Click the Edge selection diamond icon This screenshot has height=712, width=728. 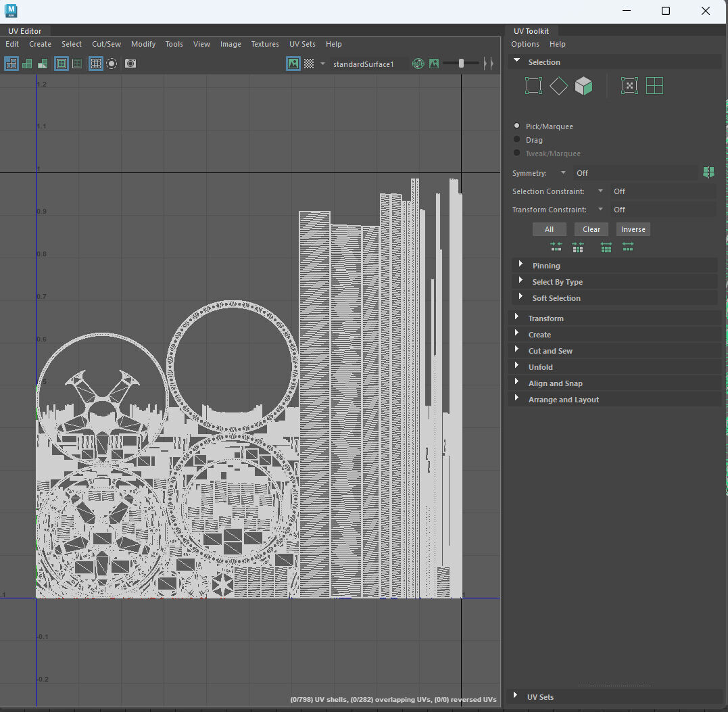click(x=558, y=86)
